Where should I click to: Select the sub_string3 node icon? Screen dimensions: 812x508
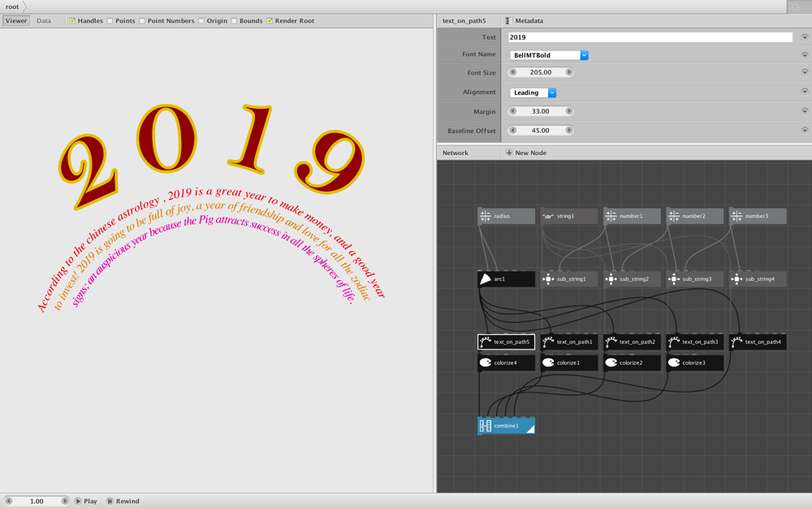674,279
